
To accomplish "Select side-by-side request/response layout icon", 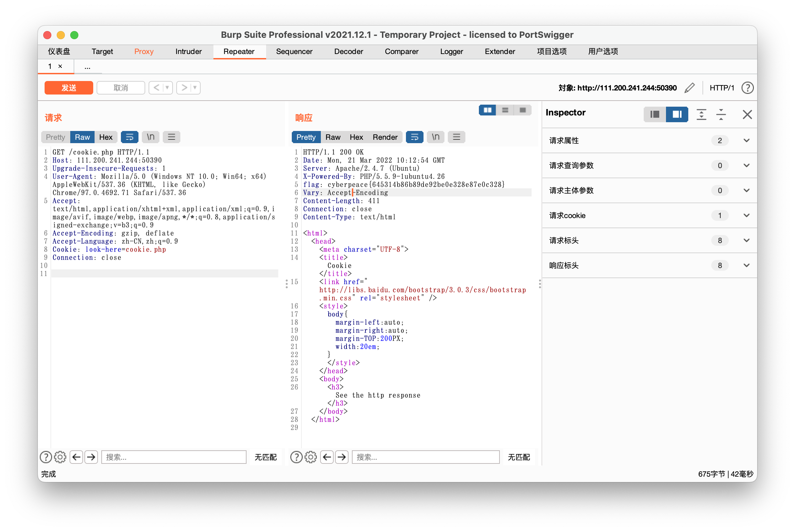I will tap(487, 110).
